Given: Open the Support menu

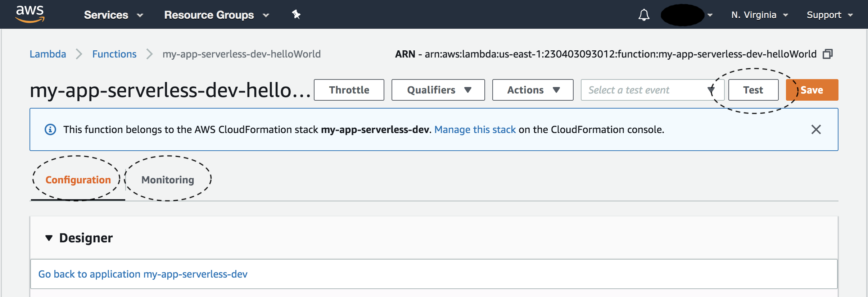Looking at the screenshot, I should 829,15.
